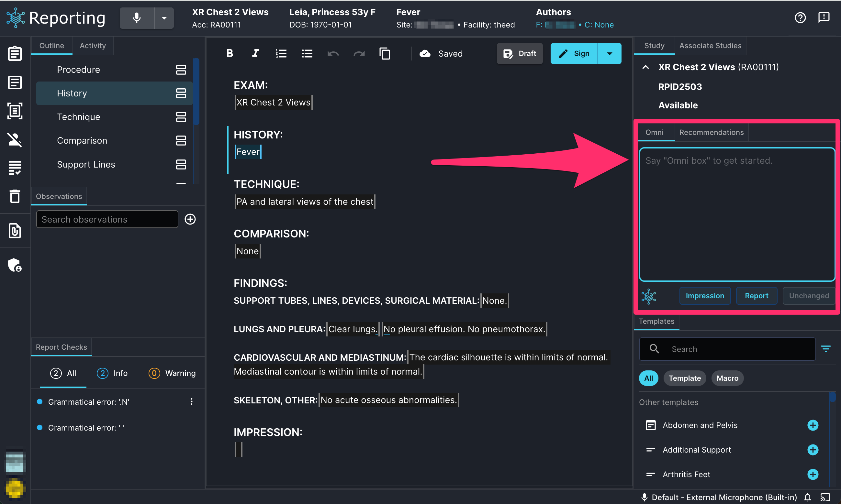Toggle bold formatting in editor toolbar
The image size is (841, 504).
[x=230, y=53]
